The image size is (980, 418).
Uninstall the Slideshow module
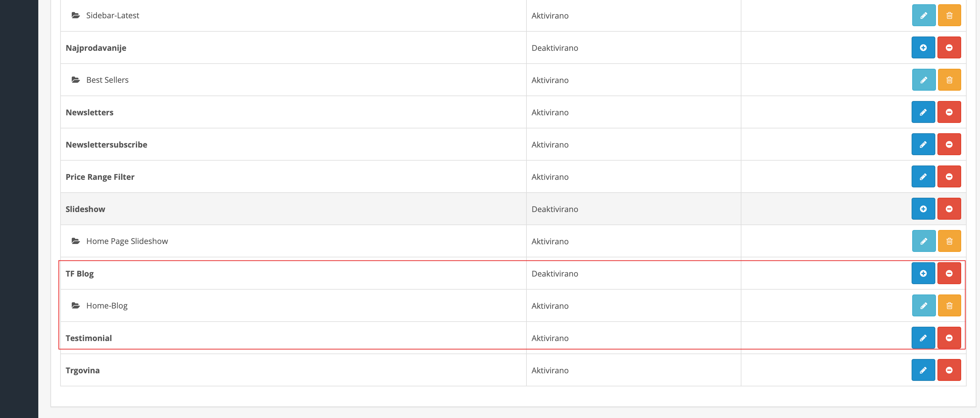949,209
